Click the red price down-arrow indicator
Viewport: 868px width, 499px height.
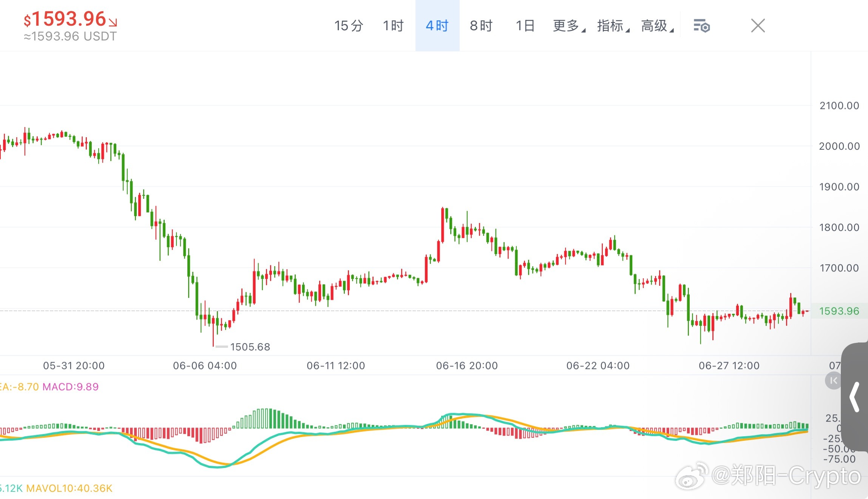click(113, 22)
